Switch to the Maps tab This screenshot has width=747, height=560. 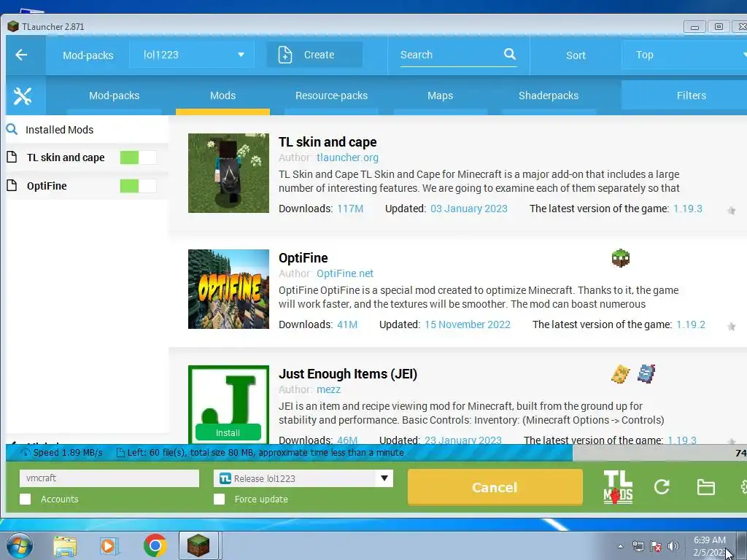440,96
